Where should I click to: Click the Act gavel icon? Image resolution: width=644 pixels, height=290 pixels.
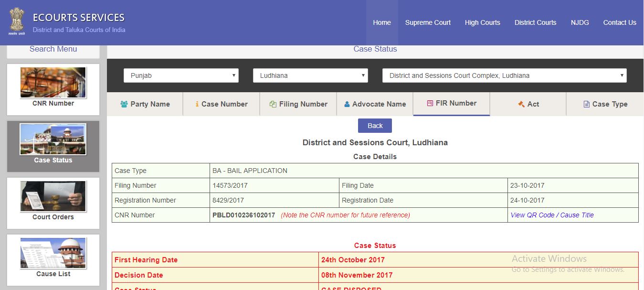521,104
